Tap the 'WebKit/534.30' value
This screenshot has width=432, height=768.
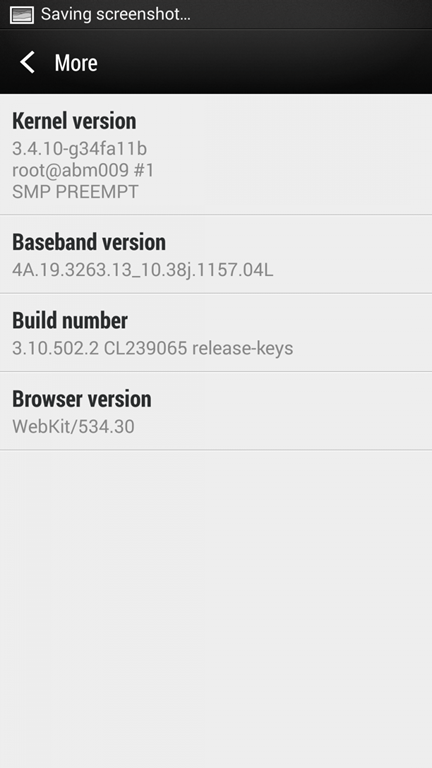[73, 426]
